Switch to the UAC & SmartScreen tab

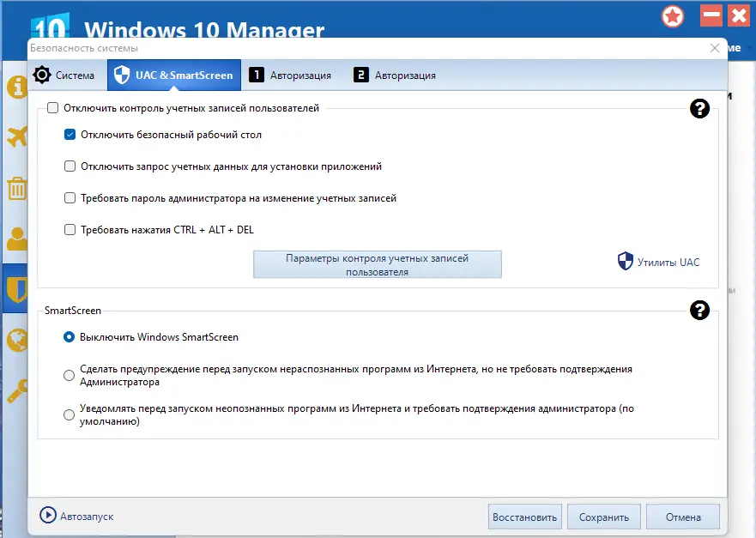click(174, 75)
